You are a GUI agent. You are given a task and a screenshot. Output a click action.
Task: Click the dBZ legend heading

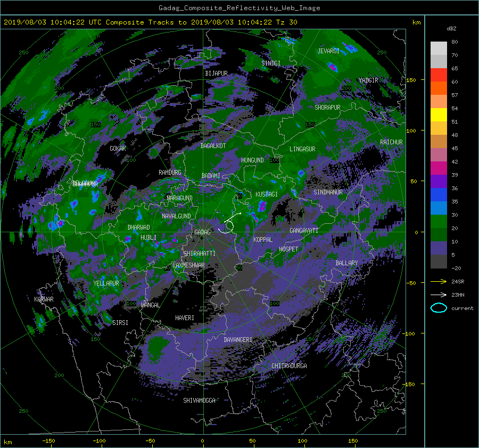[451, 28]
